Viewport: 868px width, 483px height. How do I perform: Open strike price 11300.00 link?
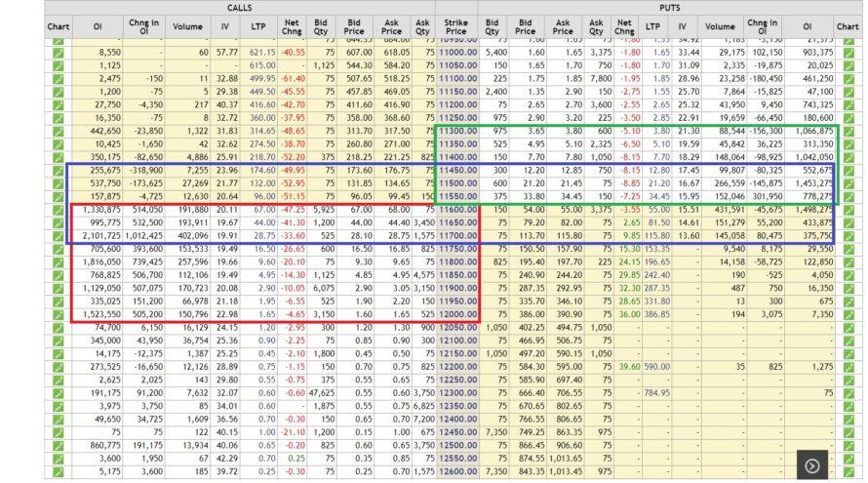(x=457, y=132)
